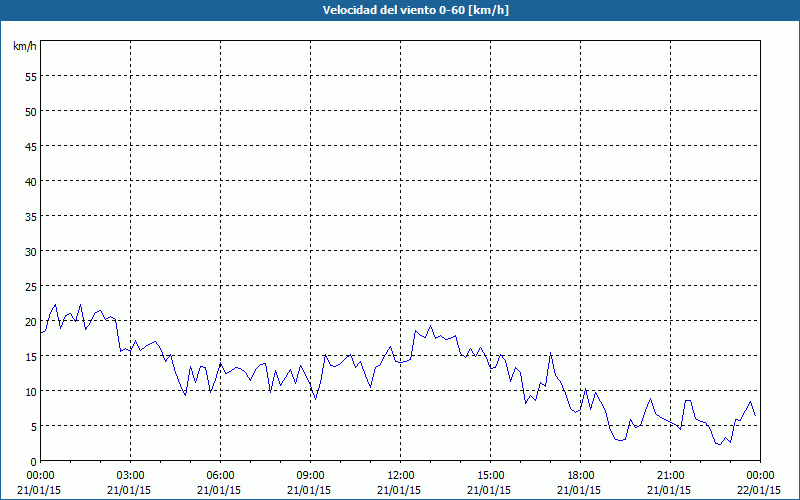Click the 03:00 time label on the x-axis
This screenshot has width=800, height=500.
pos(131,475)
